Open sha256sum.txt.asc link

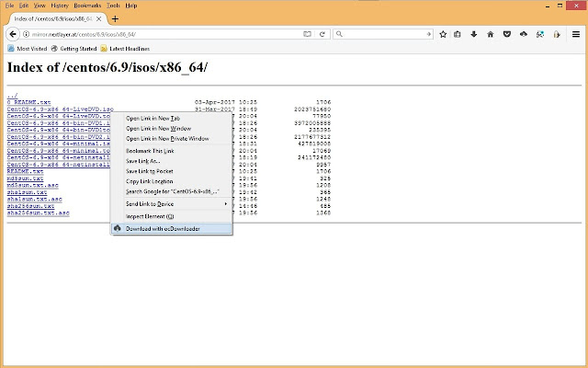point(39,213)
